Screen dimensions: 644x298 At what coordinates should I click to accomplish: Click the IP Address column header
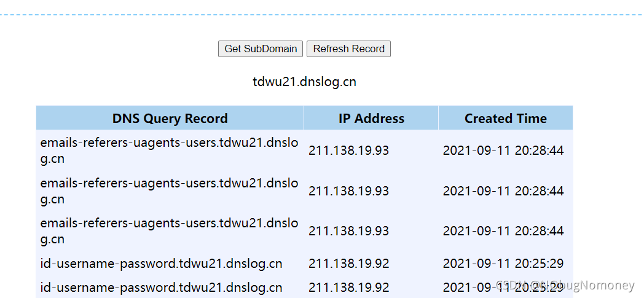[x=371, y=118]
